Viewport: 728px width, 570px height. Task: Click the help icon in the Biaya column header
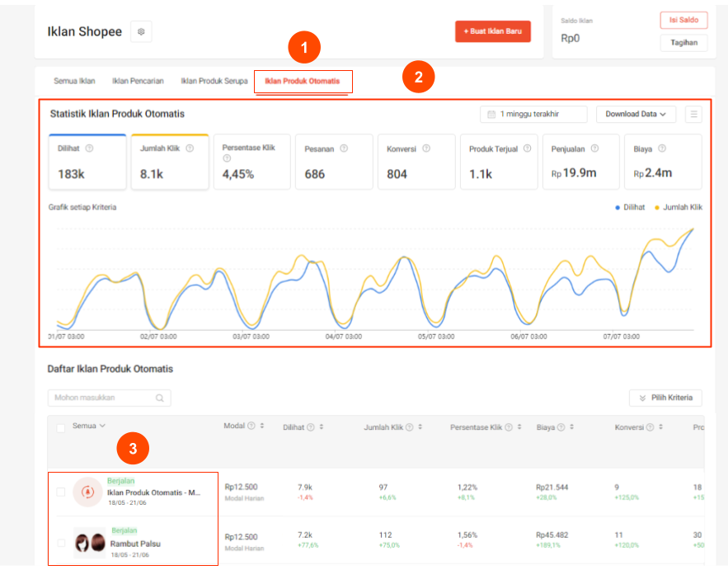(561, 427)
